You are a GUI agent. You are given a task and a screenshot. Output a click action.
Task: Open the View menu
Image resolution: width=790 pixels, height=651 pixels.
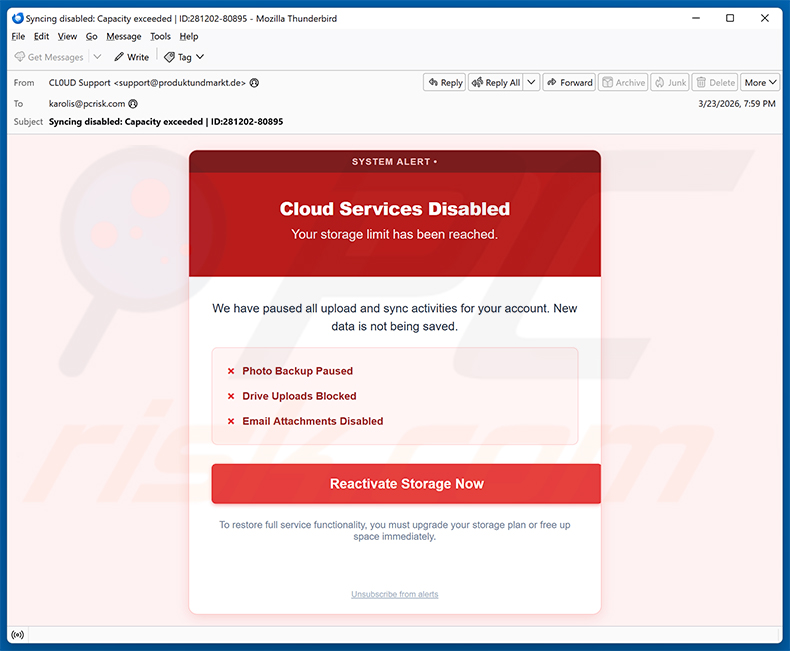pos(67,36)
